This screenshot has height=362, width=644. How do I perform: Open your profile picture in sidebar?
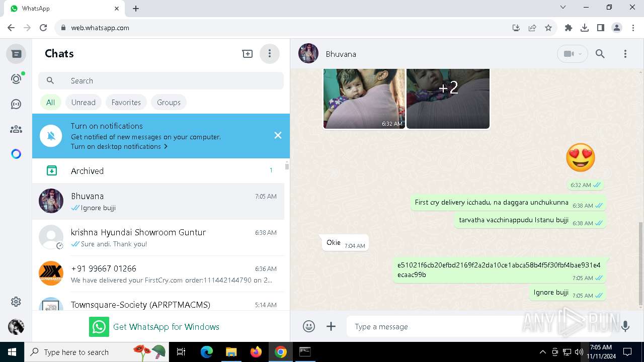pyautogui.click(x=16, y=327)
